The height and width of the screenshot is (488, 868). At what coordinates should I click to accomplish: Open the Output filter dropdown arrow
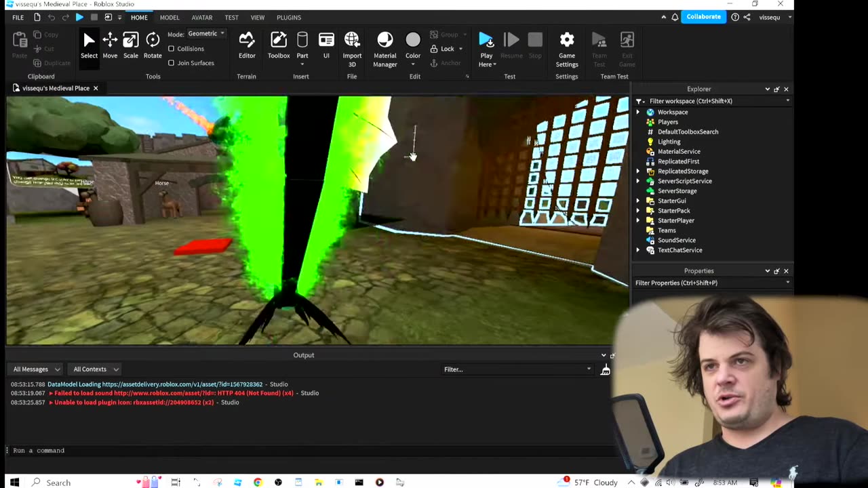589,369
